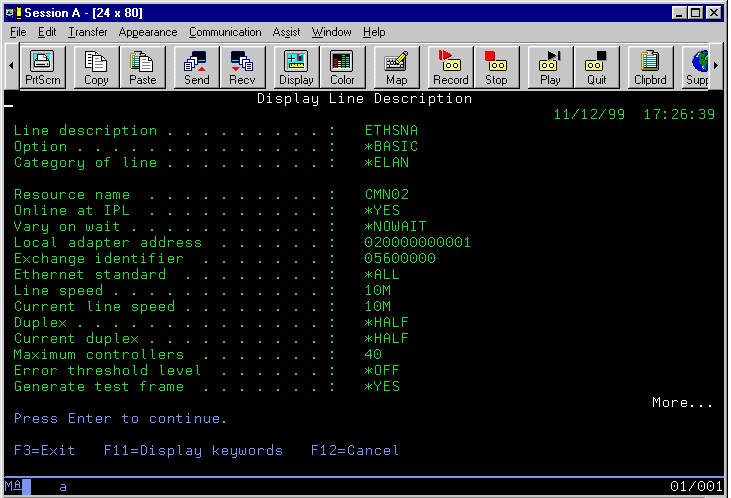731x498 pixels.
Task: Click the Copy toolbar icon
Action: pos(96,67)
